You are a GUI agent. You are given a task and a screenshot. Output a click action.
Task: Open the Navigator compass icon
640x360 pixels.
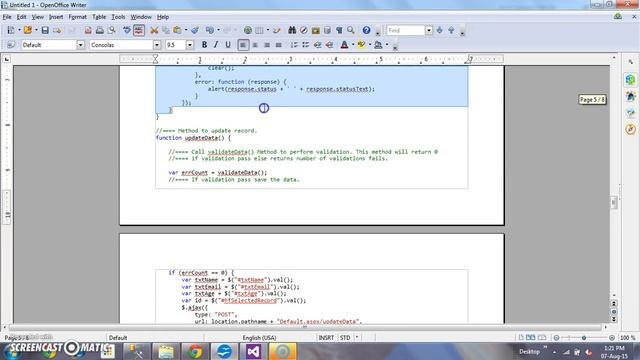304,30
